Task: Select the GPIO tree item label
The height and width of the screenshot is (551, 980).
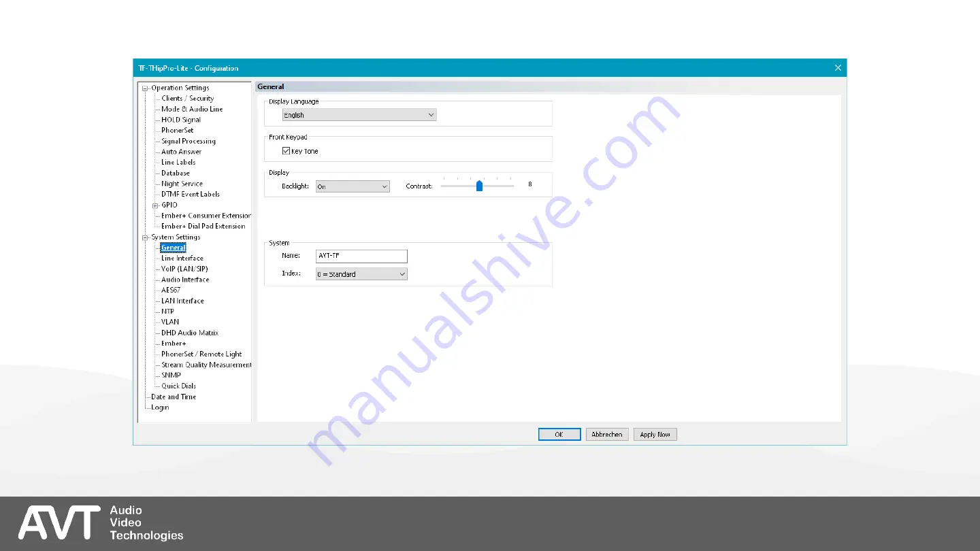Action: (x=169, y=205)
